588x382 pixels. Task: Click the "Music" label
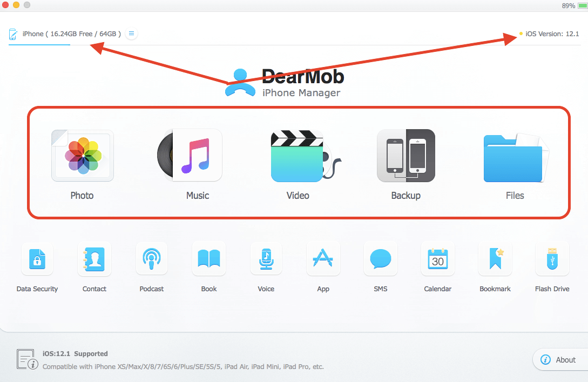(x=198, y=196)
